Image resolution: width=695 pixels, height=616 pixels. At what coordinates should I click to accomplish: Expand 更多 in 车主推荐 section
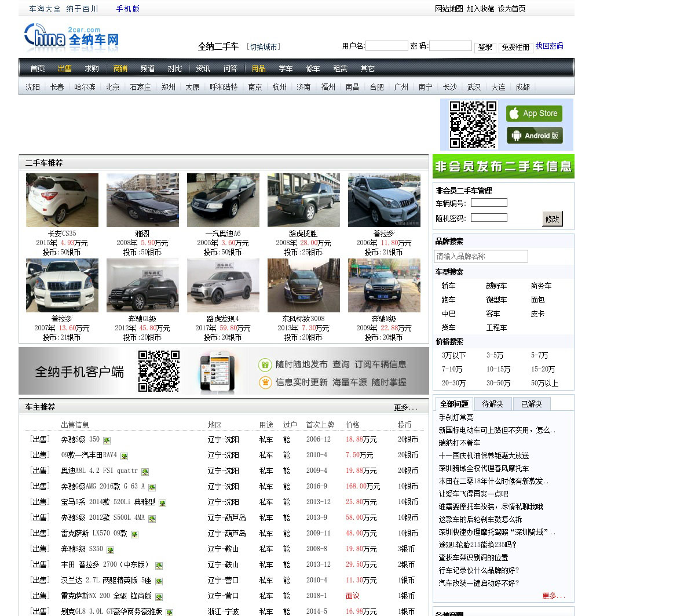pyautogui.click(x=405, y=407)
